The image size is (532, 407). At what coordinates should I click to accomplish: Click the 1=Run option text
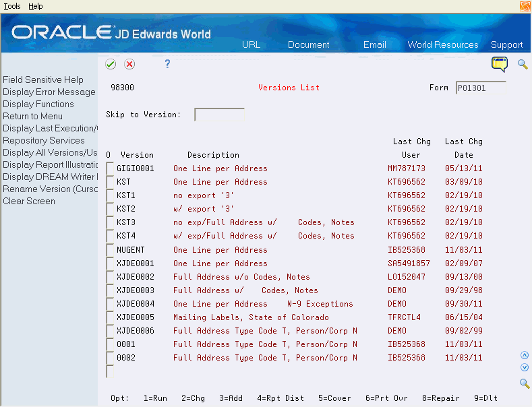point(155,398)
